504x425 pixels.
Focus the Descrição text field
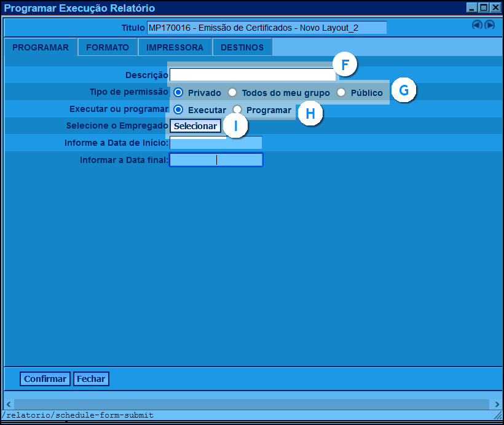[x=253, y=74]
